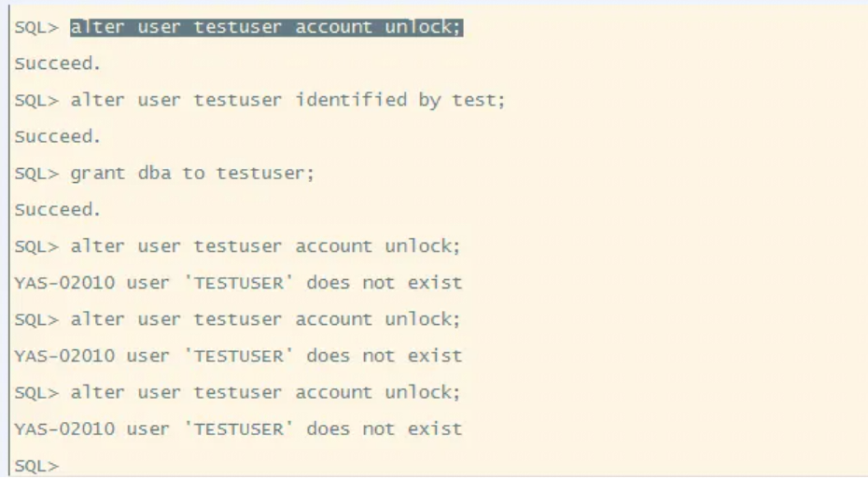The height and width of the screenshot is (478, 868).
Task: Click the first YAS-02010 error message
Action: (x=238, y=283)
